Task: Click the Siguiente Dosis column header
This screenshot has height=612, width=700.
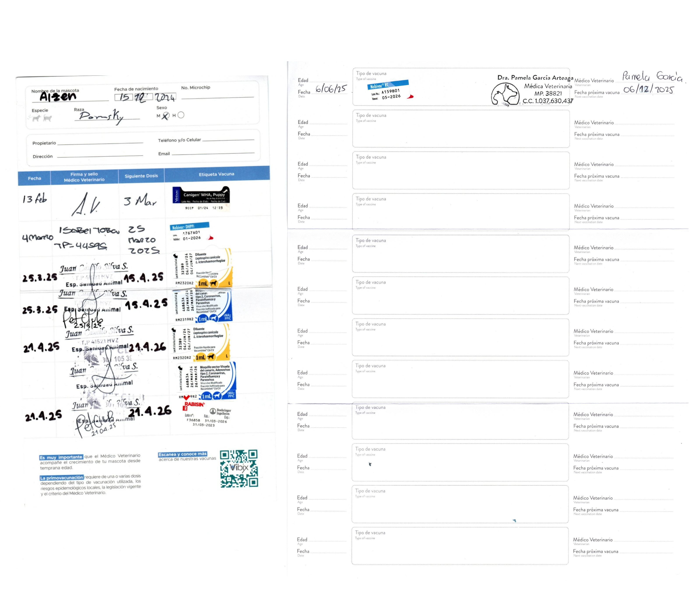Action: pos(141,176)
